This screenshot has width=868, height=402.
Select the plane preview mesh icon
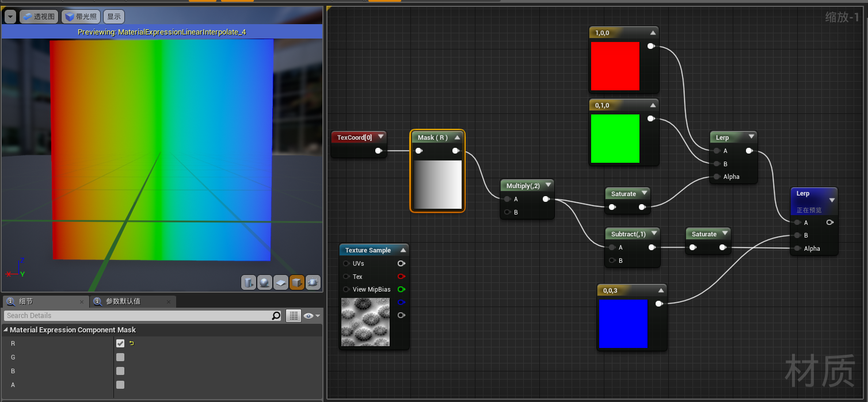pyautogui.click(x=280, y=282)
